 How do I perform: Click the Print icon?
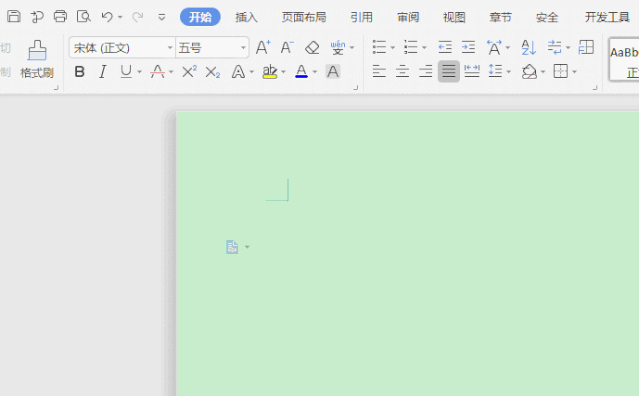[60, 16]
